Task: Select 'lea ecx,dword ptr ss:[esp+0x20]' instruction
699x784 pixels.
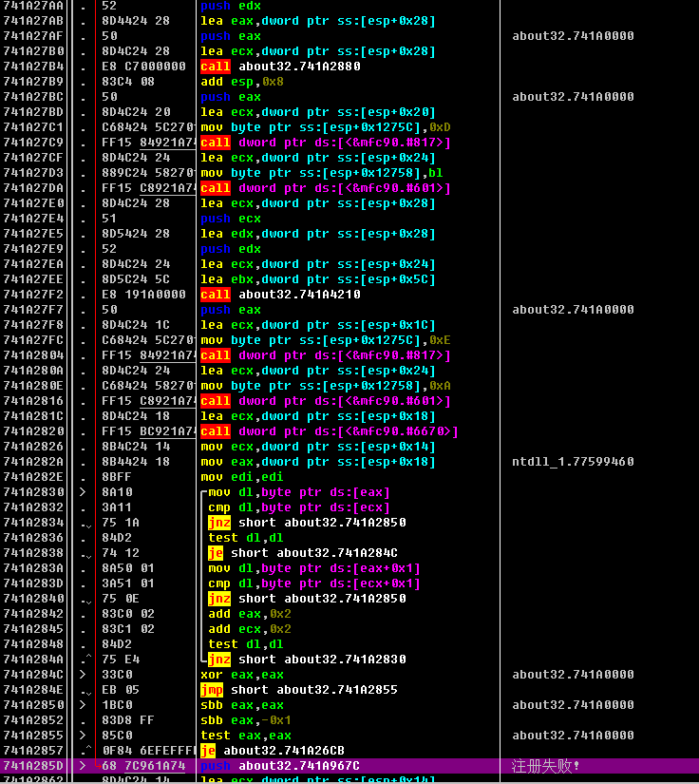Action: pyautogui.click(x=318, y=112)
